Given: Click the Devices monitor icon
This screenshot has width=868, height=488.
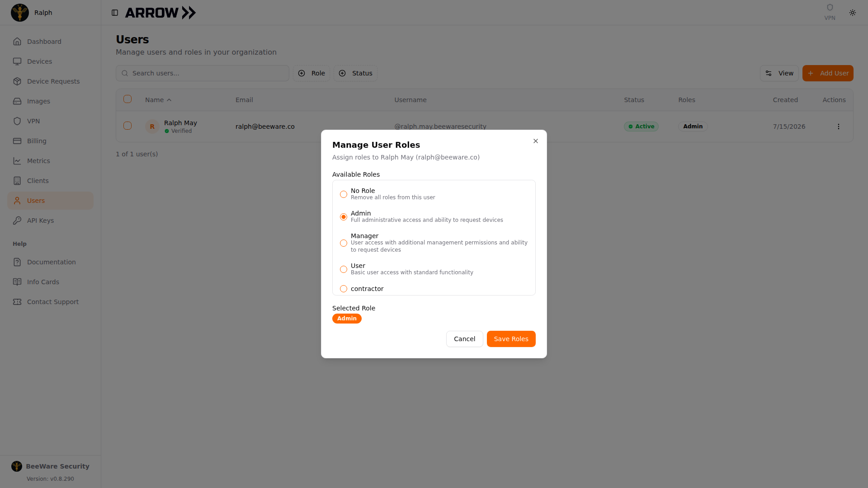Looking at the screenshot, I should point(17,61).
